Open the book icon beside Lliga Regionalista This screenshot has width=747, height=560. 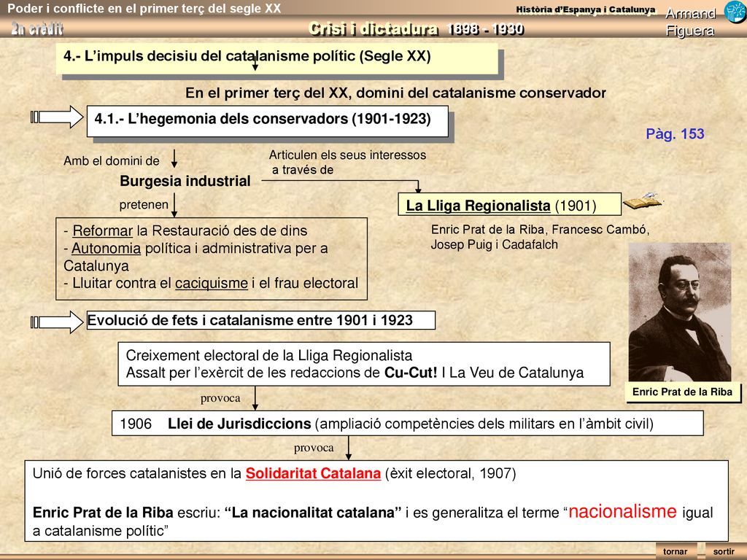tap(643, 201)
